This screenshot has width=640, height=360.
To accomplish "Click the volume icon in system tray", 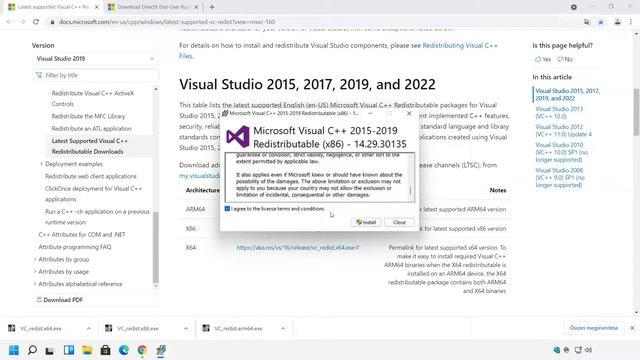I will pyautogui.click(x=588, y=350).
